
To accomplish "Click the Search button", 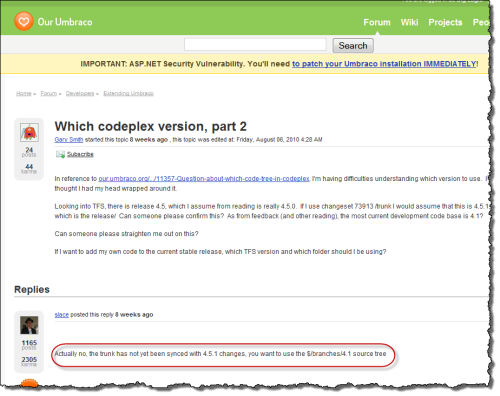I will click(353, 46).
